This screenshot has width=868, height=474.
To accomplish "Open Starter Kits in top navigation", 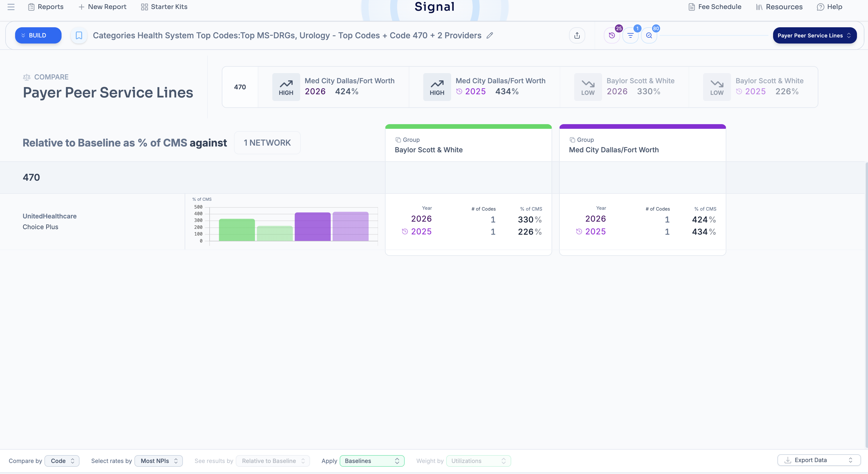I will pos(164,7).
